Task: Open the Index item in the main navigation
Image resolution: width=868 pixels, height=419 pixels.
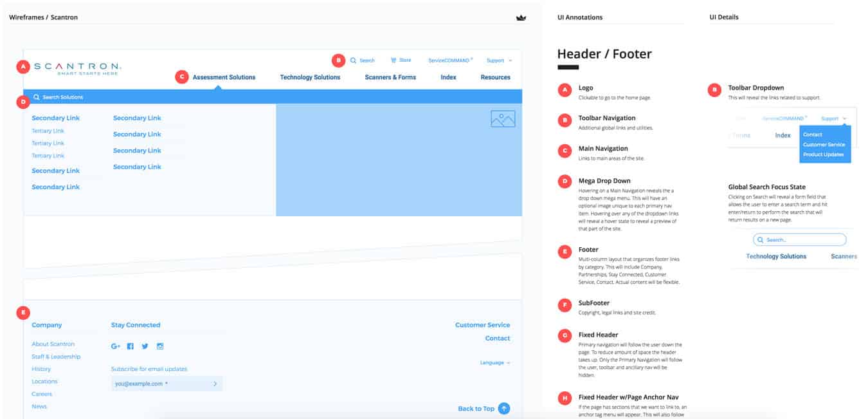Action: pos(448,77)
